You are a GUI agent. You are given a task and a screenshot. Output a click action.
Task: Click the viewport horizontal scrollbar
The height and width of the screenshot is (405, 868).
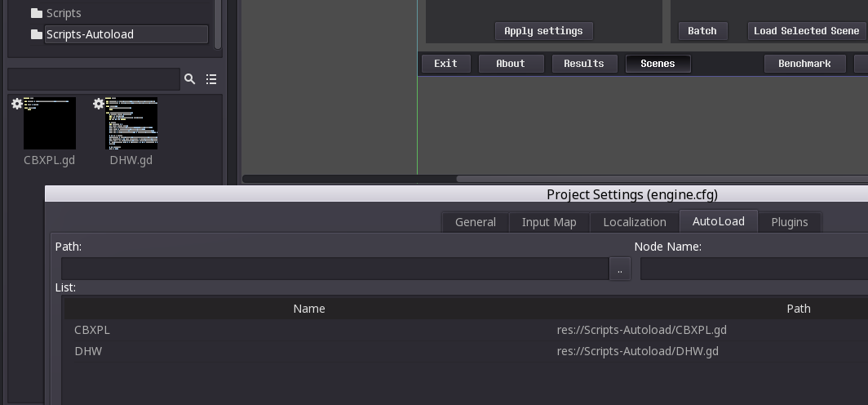click(555, 179)
